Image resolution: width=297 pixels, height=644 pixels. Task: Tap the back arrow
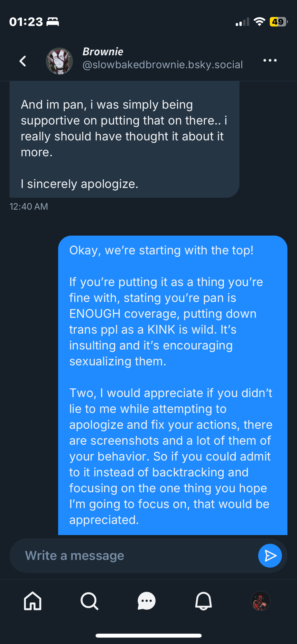pyautogui.click(x=23, y=61)
